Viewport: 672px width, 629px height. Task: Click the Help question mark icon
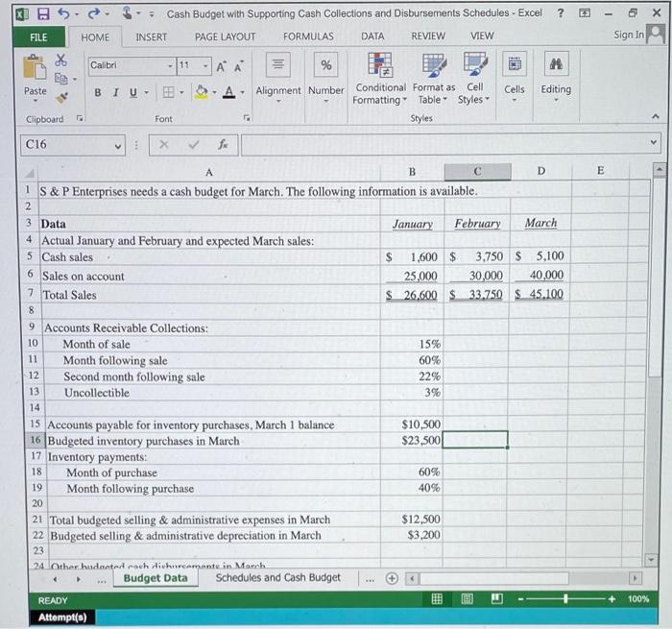[561, 12]
